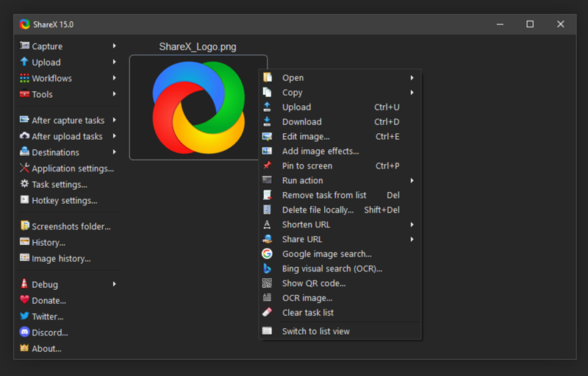Click the Capture camera icon in sidebar
Screen dimensions: 588x376
24,46
